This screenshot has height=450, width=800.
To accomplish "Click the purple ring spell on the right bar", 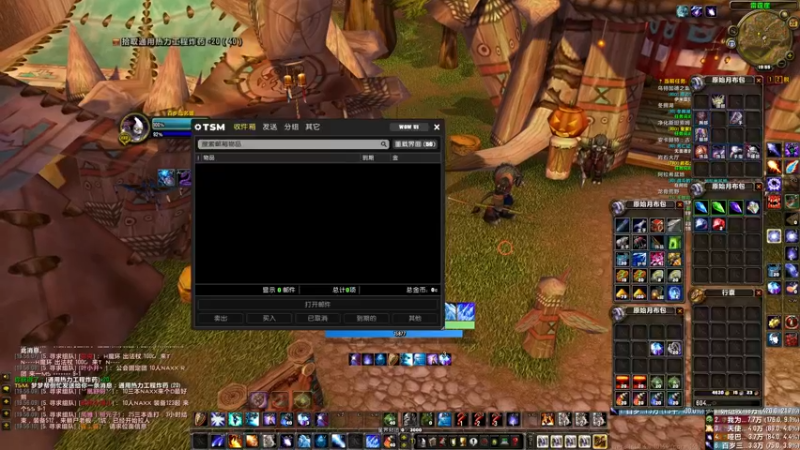I will click(774, 184).
